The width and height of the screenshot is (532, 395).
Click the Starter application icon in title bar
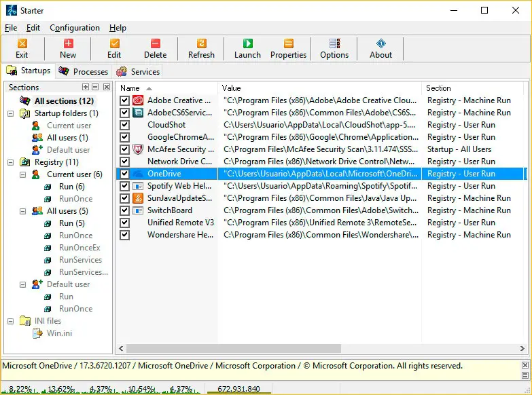(x=12, y=10)
